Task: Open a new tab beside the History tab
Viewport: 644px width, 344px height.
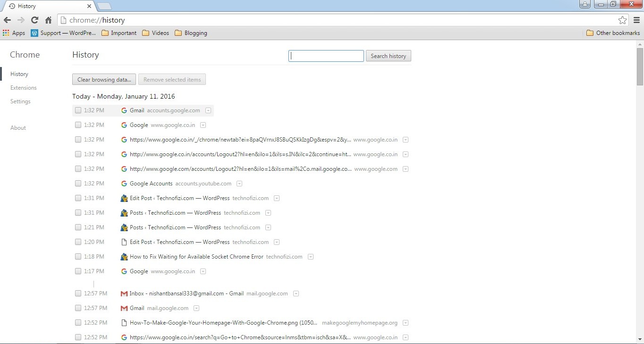Action: pos(104,6)
